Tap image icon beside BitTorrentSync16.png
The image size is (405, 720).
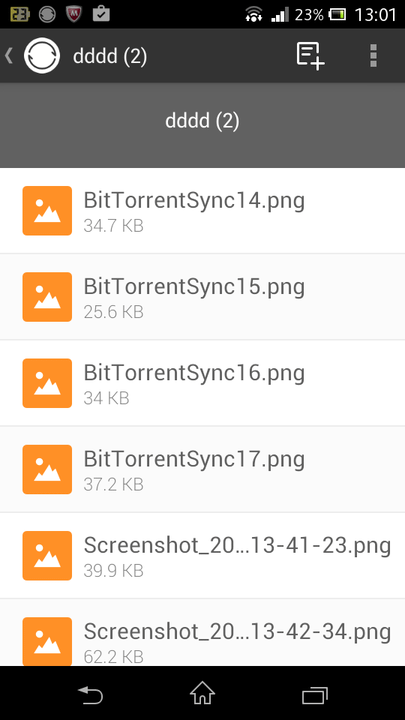click(47, 383)
